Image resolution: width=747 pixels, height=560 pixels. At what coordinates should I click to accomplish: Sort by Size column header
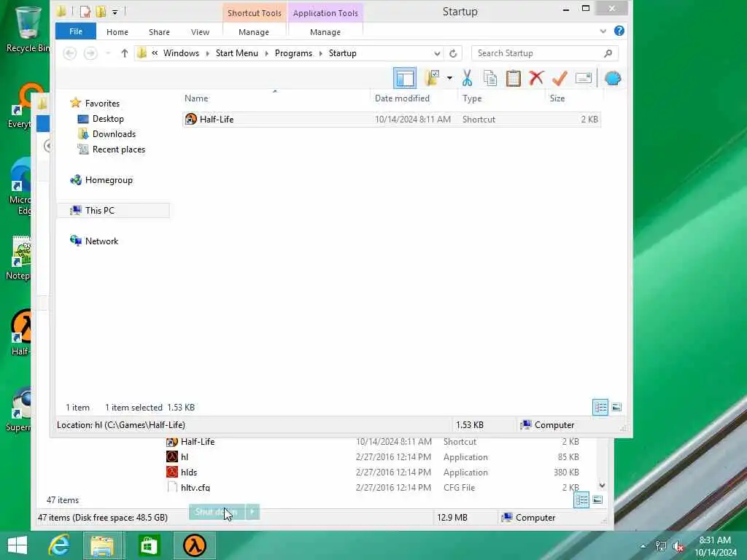[x=573, y=98]
